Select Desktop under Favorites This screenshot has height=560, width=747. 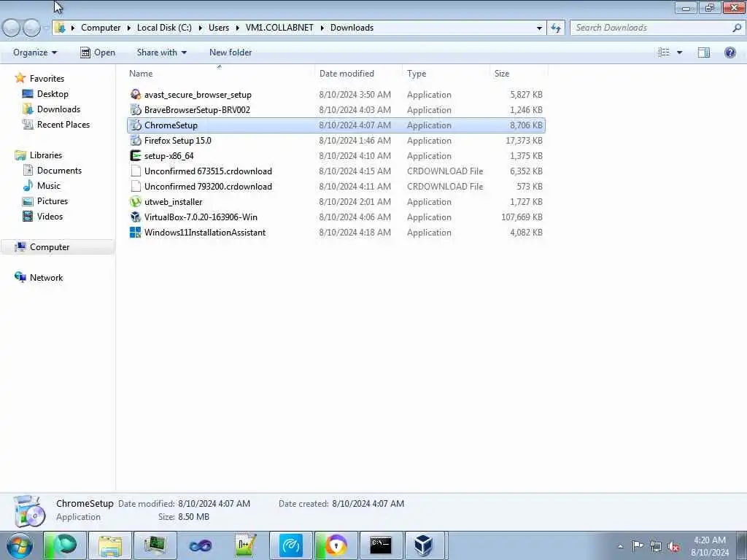[x=53, y=94]
